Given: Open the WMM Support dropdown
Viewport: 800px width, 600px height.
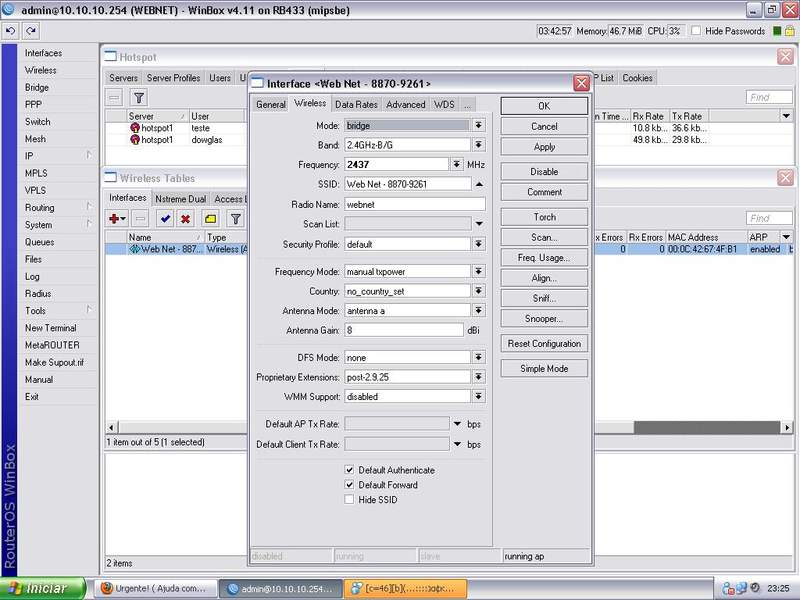Looking at the screenshot, I should point(479,396).
